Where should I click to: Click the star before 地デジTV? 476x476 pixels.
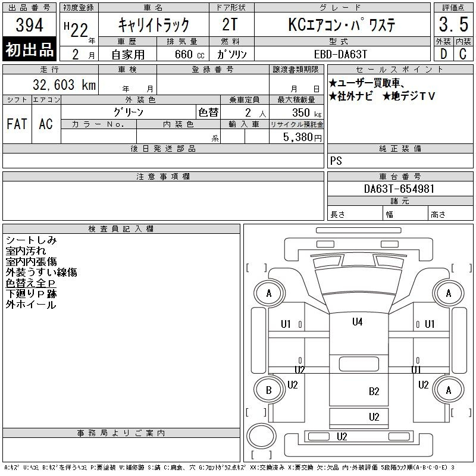point(387,96)
